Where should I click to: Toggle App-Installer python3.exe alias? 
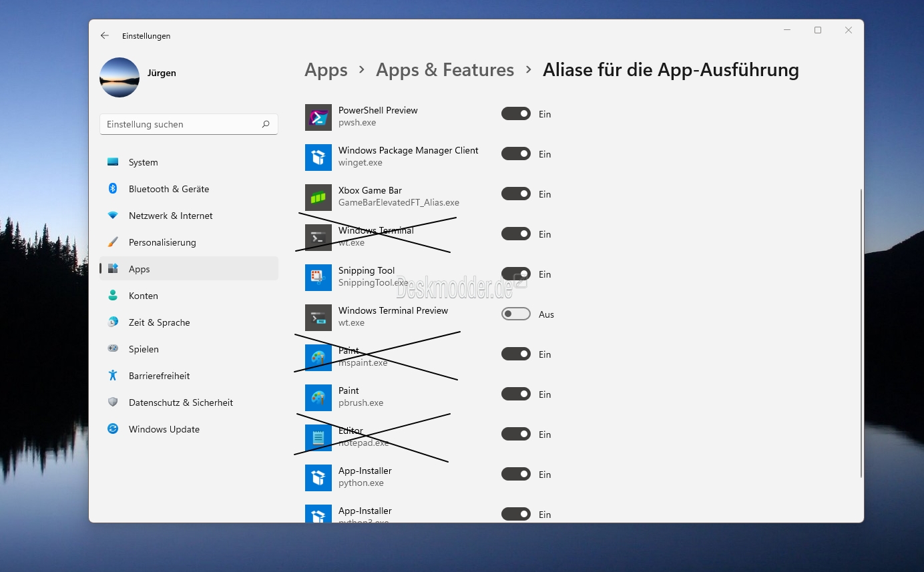click(516, 514)
